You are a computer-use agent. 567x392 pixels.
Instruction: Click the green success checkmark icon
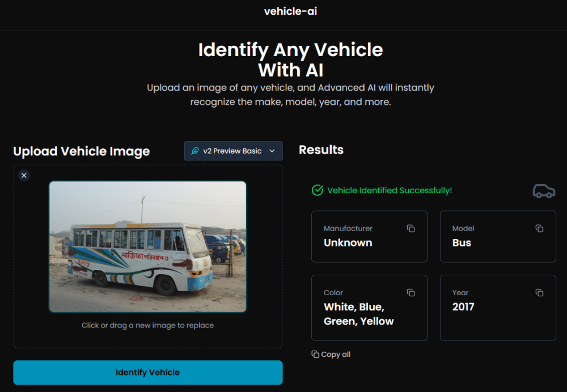(x=318, y=190)
